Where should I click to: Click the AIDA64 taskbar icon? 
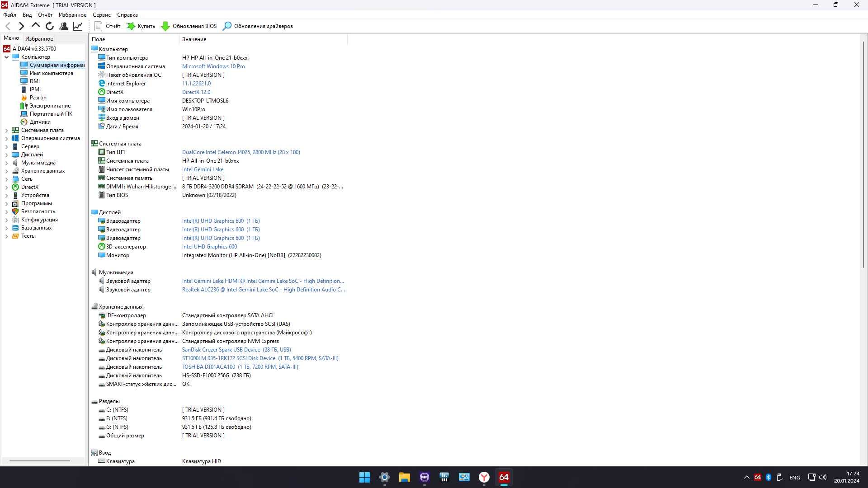pos(504,477)
